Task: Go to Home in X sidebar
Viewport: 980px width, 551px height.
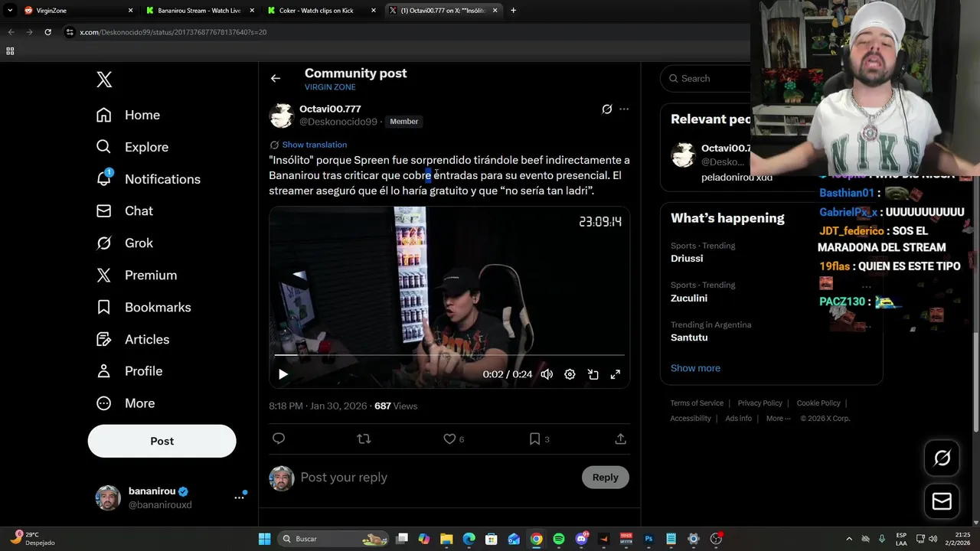Action: (x=128, y=115)
